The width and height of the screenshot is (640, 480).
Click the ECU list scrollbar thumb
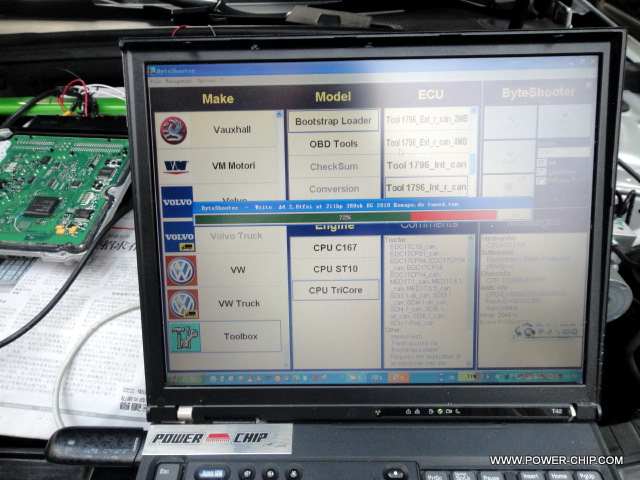[473, 164]
